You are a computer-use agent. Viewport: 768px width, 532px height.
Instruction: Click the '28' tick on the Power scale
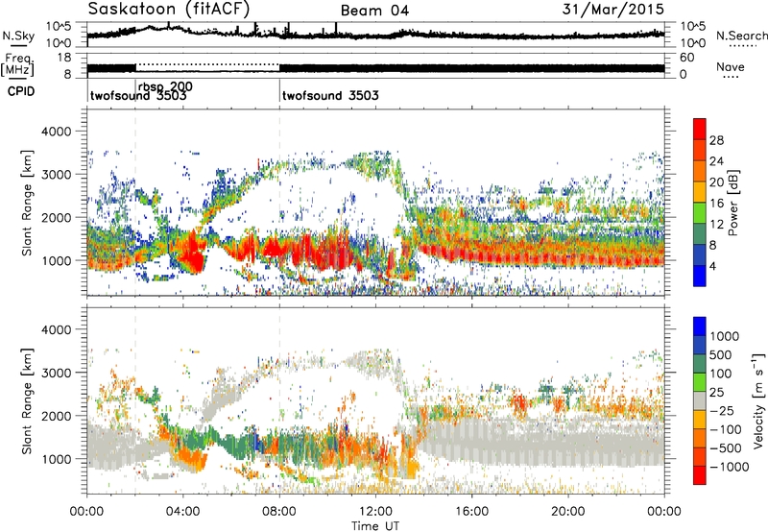(x=716, y=140)
